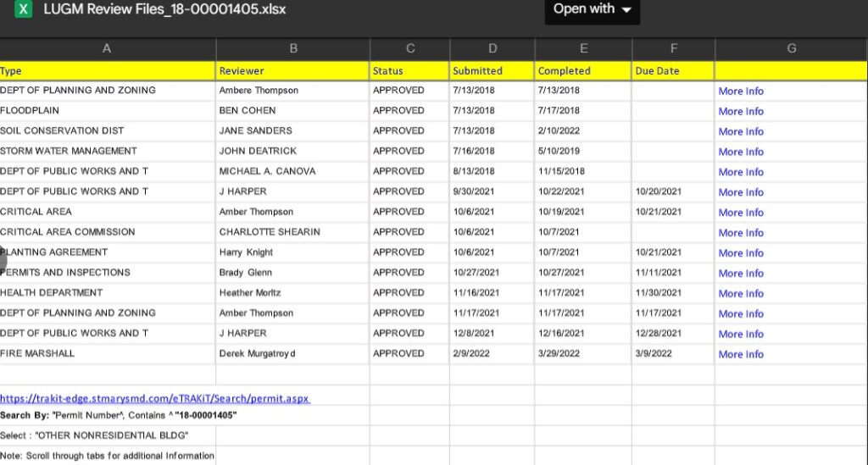Image resolution: width=868 pixels, height=465 pixels.
Task: Select the FIRE MARSHALL cell
Action: (x=107, y=353)
